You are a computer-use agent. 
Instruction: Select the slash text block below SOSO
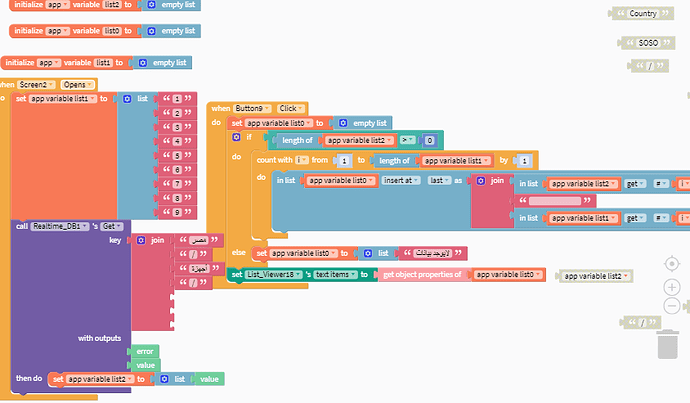click(650, 66)
